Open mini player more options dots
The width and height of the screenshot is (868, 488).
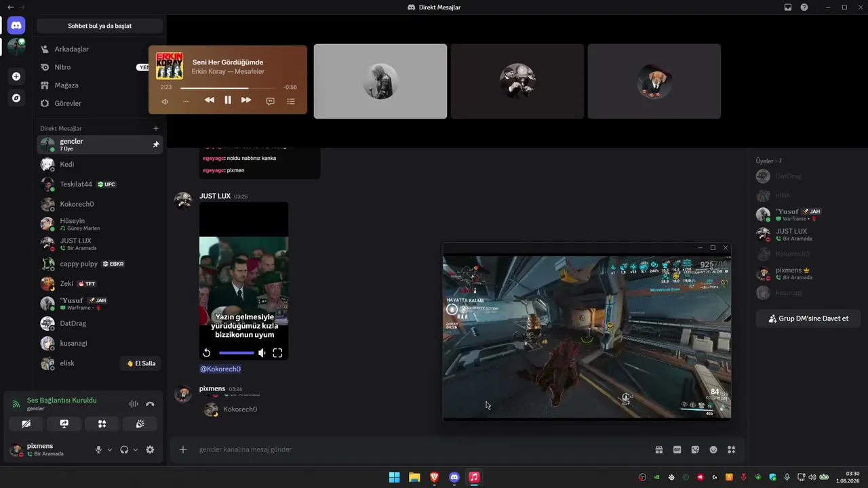[186, 101]
